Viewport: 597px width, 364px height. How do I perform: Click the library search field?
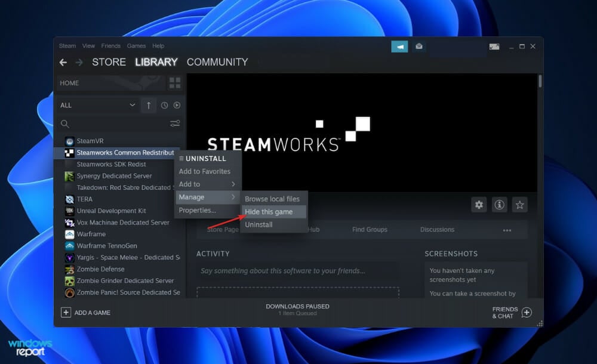pyautogui.click(x=118, y=124)
